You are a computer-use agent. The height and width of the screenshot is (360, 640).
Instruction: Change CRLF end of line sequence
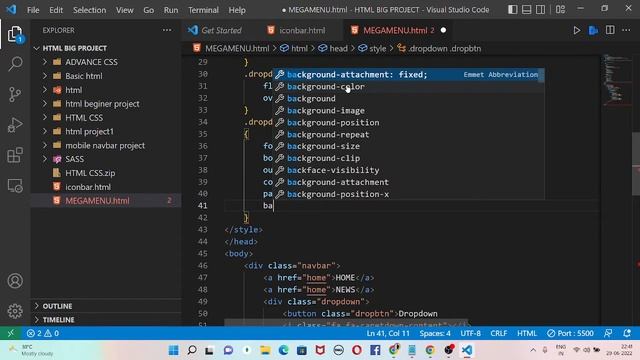498,333
